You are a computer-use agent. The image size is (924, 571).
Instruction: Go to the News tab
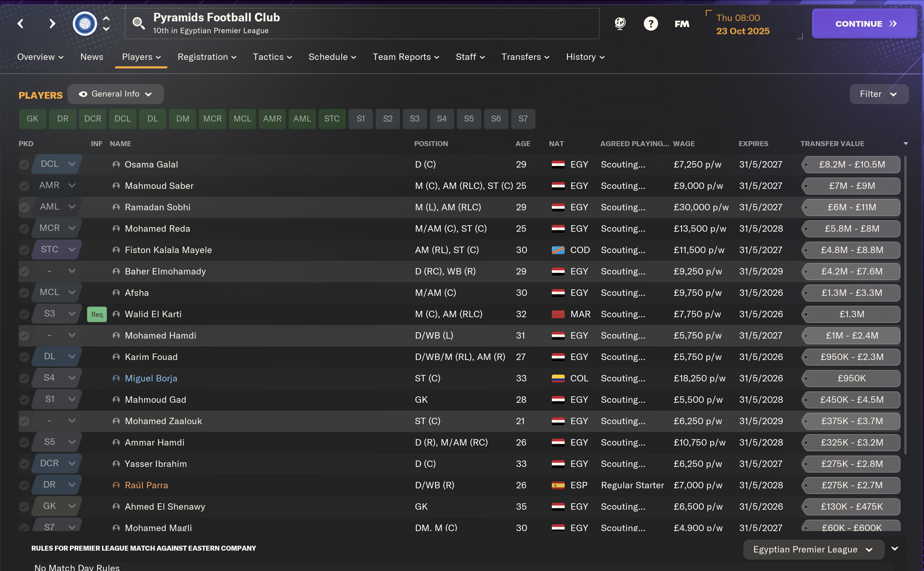pos(92,57)
